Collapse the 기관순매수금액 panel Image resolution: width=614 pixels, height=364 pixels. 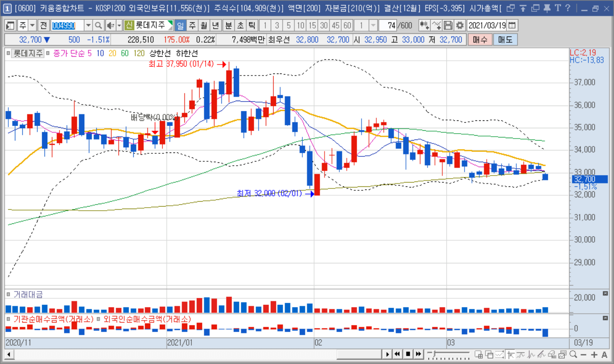(605, 319)
